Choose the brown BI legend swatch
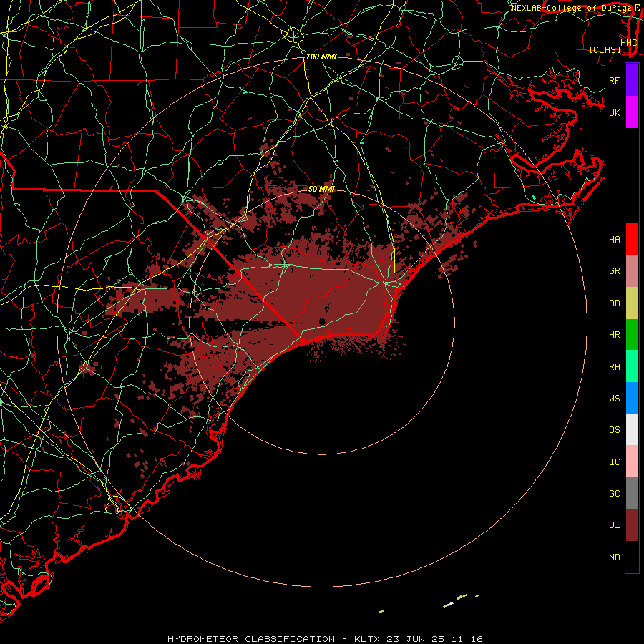Screen dimensions: 644x644 coord(632,525)
